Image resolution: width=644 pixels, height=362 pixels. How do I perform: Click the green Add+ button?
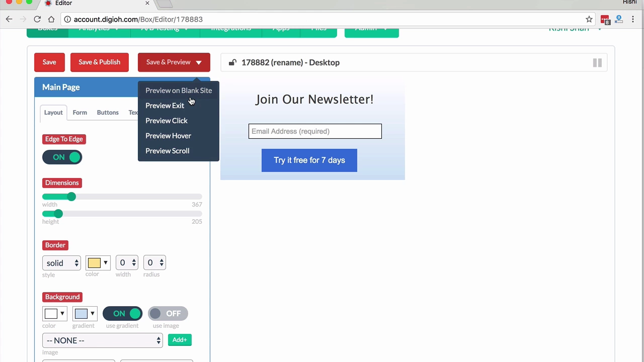[x=180, y=340]
